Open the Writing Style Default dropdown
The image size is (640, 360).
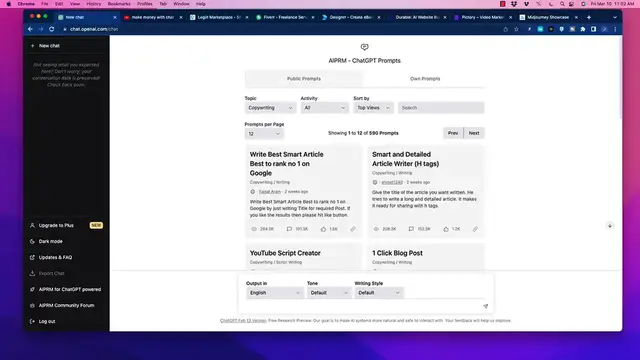[x=378, y=293]
